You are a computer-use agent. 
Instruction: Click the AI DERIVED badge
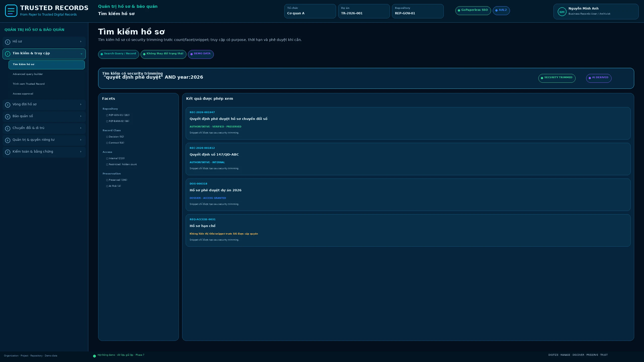(x=599, y=78)
